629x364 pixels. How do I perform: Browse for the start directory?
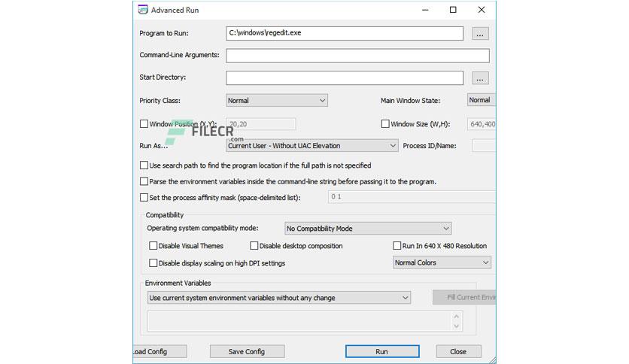[480, 78]
